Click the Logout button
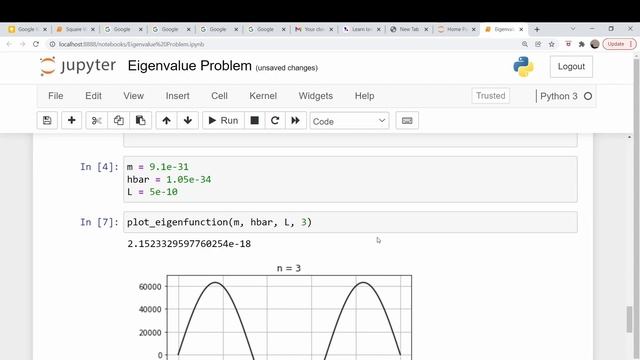640x360 pixels. (x=571, y=67)
